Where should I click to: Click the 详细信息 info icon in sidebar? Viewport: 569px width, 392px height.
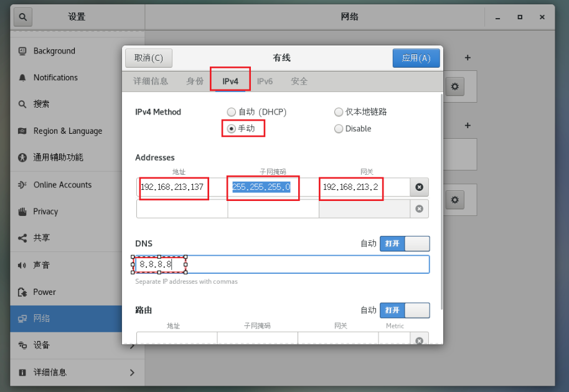pos(22,373)
